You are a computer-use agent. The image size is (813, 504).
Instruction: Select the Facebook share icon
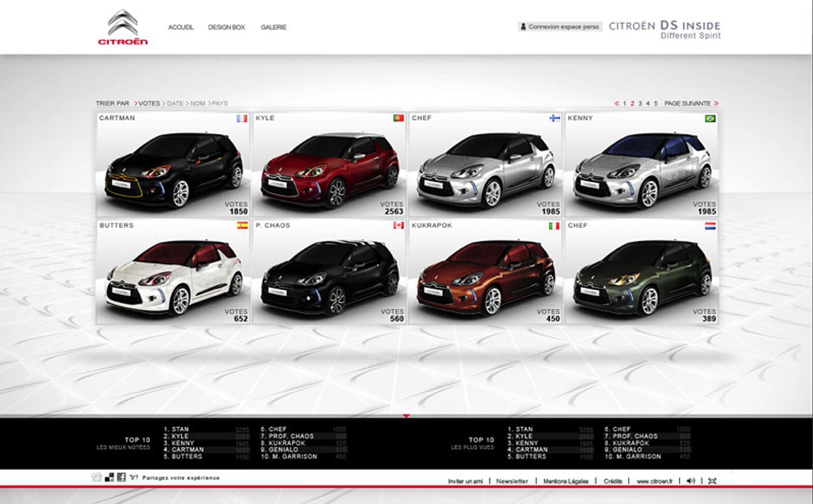(121, 477)
